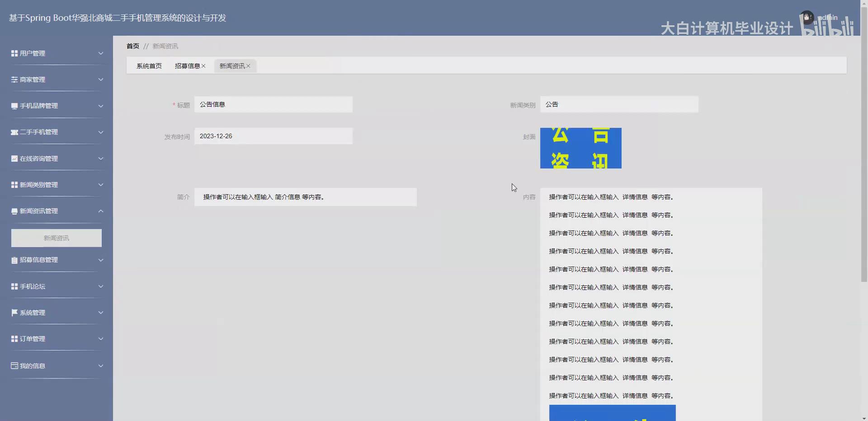Click the 新闻类别管理 grid icon
The image size is (868, 421).
coord(14,185)
